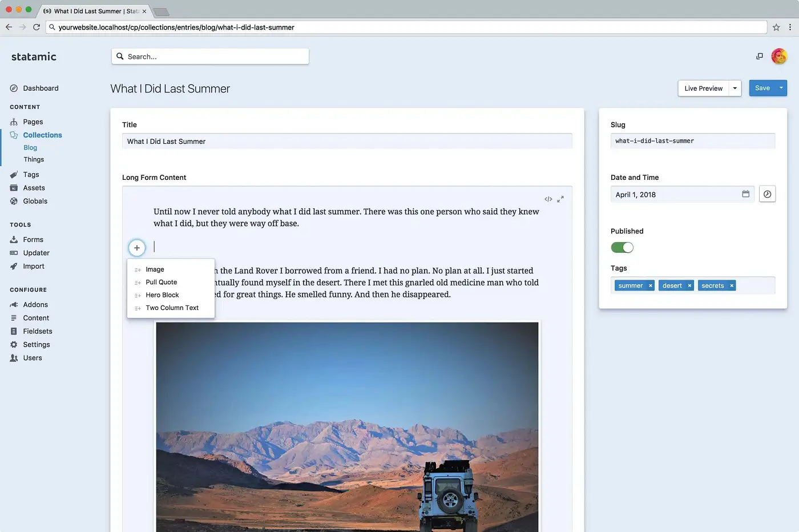799x532 pixels.
Task: Click the clock time button
Action: point(768,194)
